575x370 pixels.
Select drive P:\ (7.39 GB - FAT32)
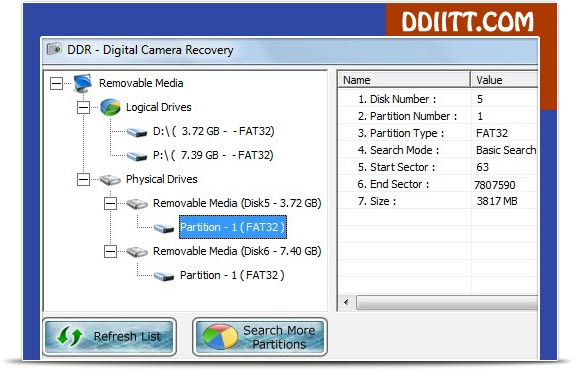(x=213, y=155)
